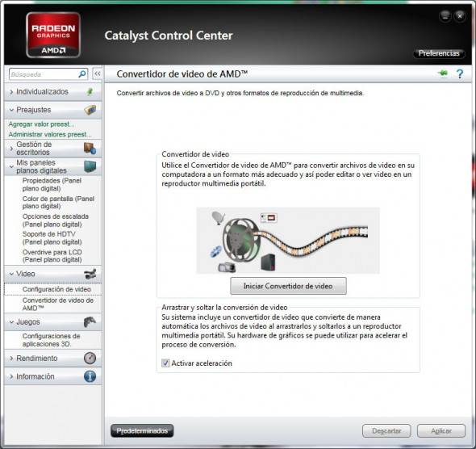The image size is (476, 449).
Task: Click the Rendimiento gauge icon
Action: 90,359
